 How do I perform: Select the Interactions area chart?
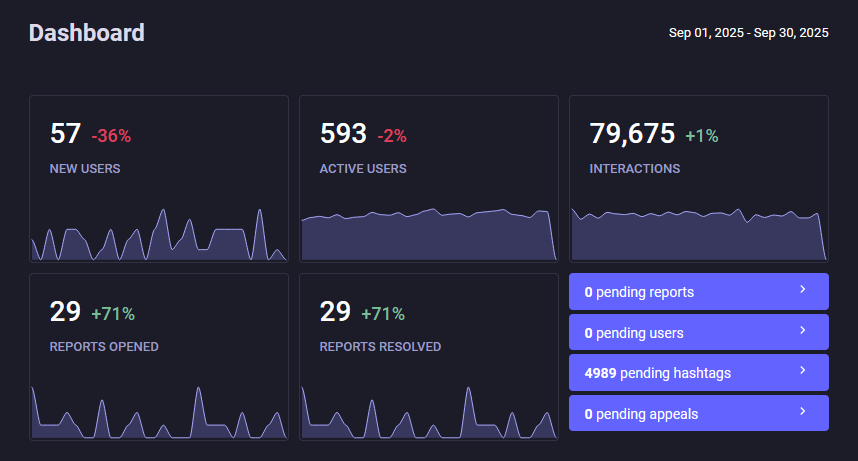point(698,236)
